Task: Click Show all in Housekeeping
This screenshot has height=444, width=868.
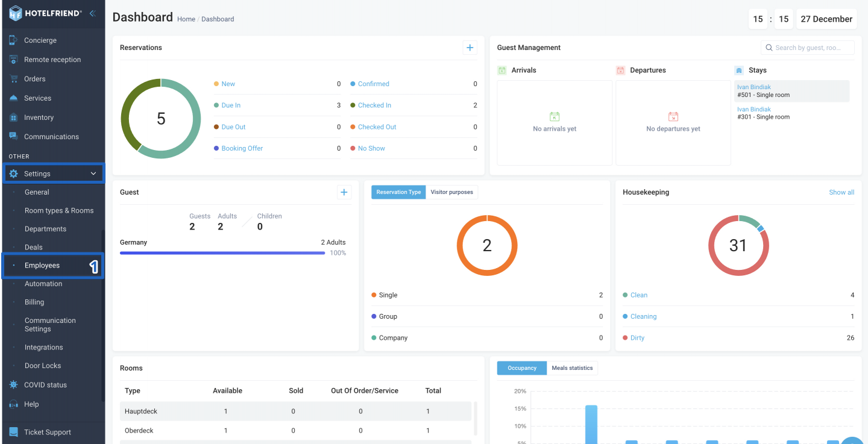Action: pyautogui.click(x=841, y=192)
